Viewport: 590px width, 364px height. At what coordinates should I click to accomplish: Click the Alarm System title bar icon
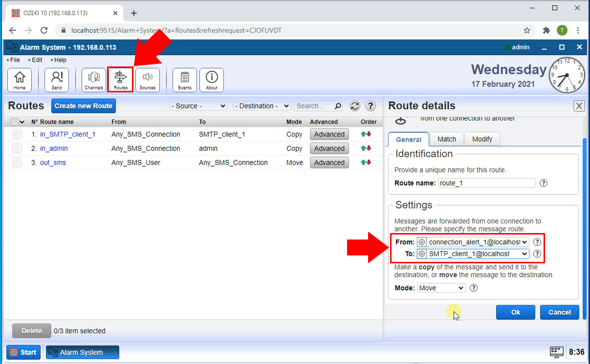tap(11, 47)
